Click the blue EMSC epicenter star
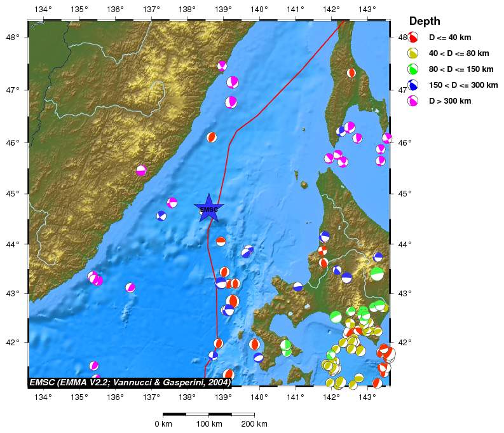504x433 pixels. pos(208,209)
